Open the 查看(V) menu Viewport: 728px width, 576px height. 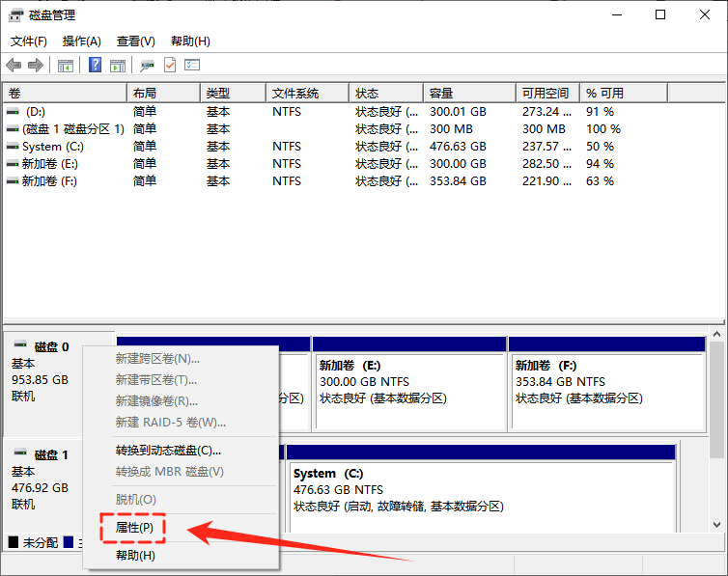point(136,41)
